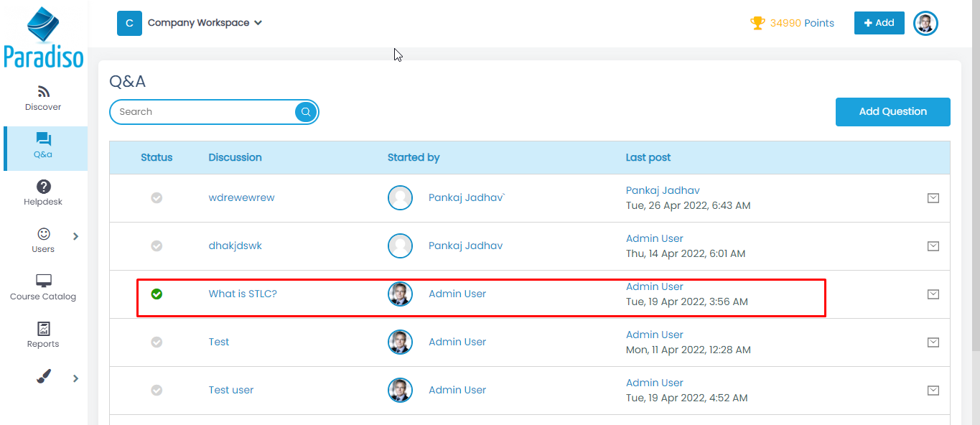Open the What is STLC? discussion link
The image size is (980, 425).
click(243, 294)
